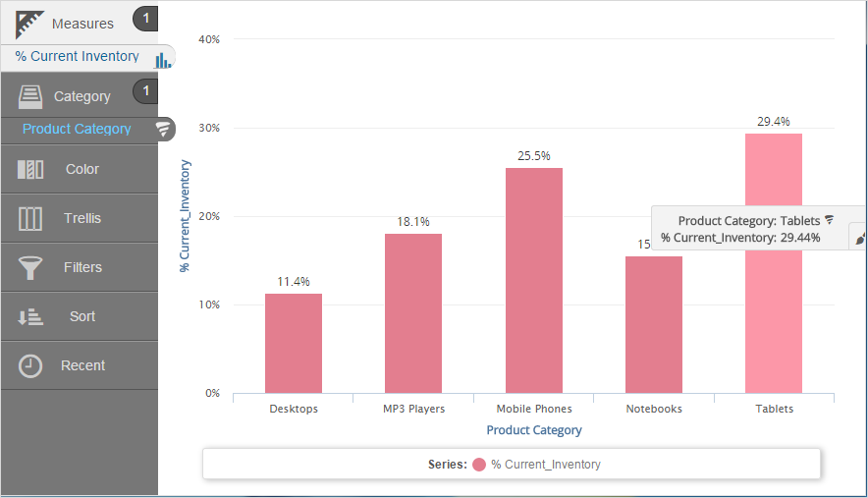Click the Color panel icon
Screen dimensions: 868x498
click(x=30, y=169)
